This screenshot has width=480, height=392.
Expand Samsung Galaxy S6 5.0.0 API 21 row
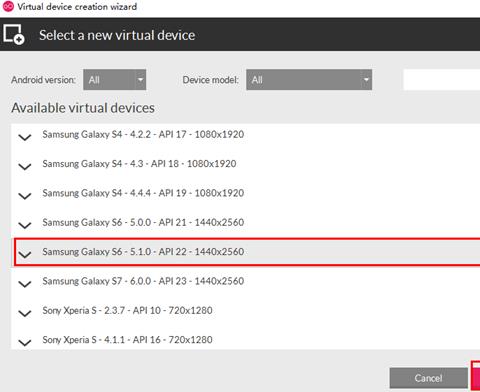(x=25, y=225)
